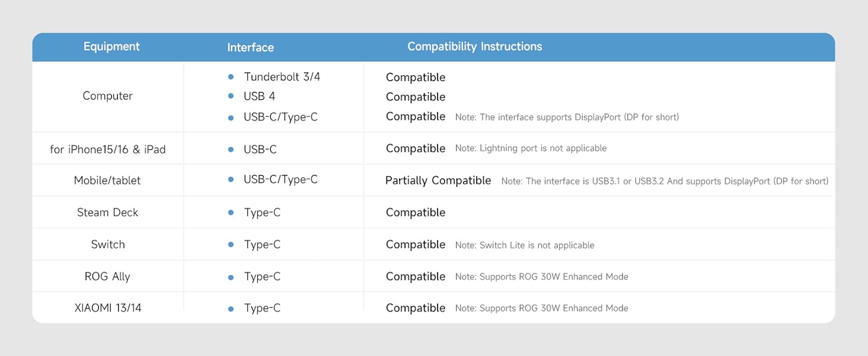Click the Equipment column header
The image size is (868, 356).
tap(111, 47)
